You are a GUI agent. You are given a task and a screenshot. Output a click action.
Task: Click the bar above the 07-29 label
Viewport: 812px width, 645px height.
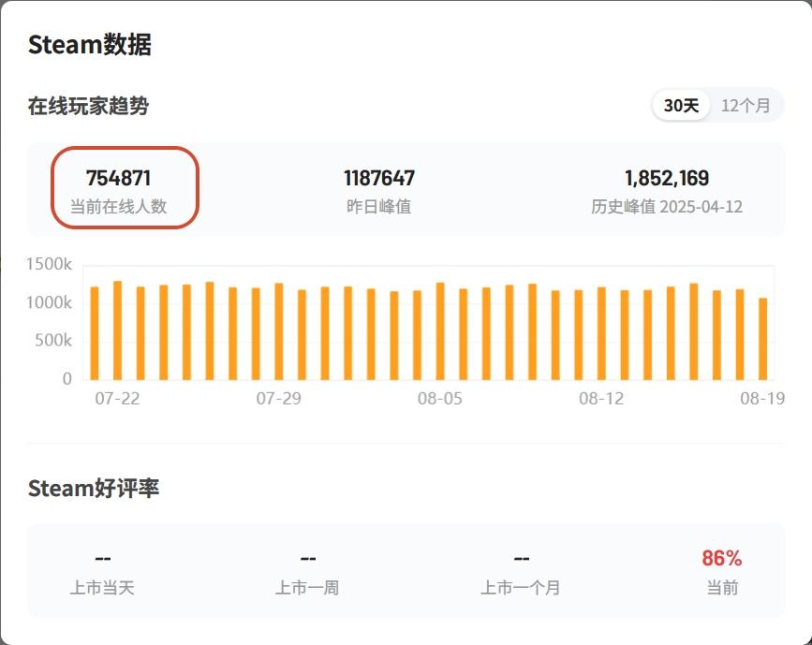(278, 331)
